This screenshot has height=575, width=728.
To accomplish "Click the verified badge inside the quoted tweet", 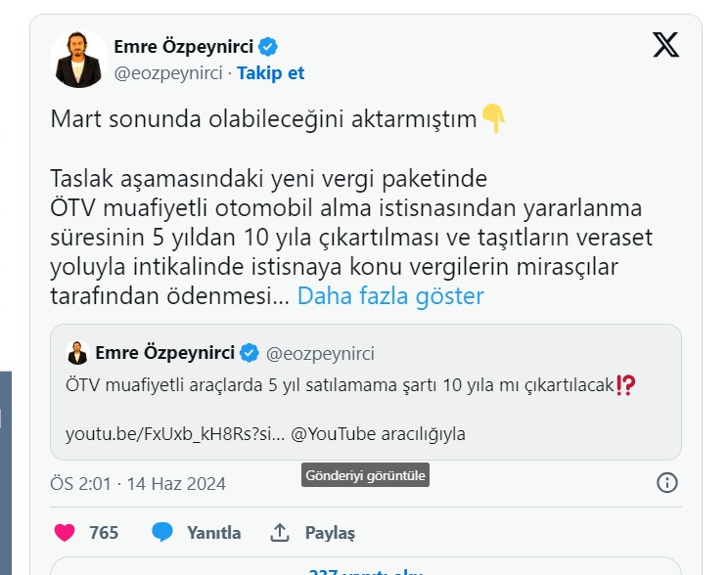I will pos(250,353).
